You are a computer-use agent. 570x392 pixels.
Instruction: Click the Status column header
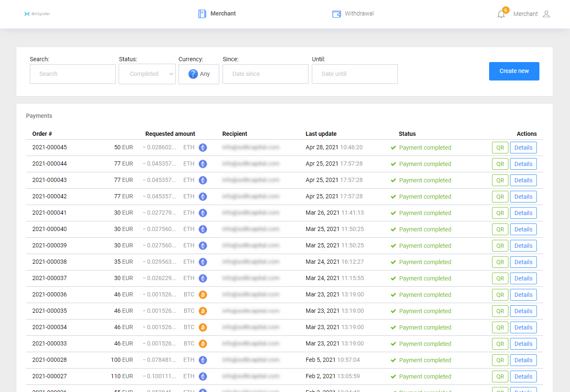pyautogui.click(x=407, y=134)
